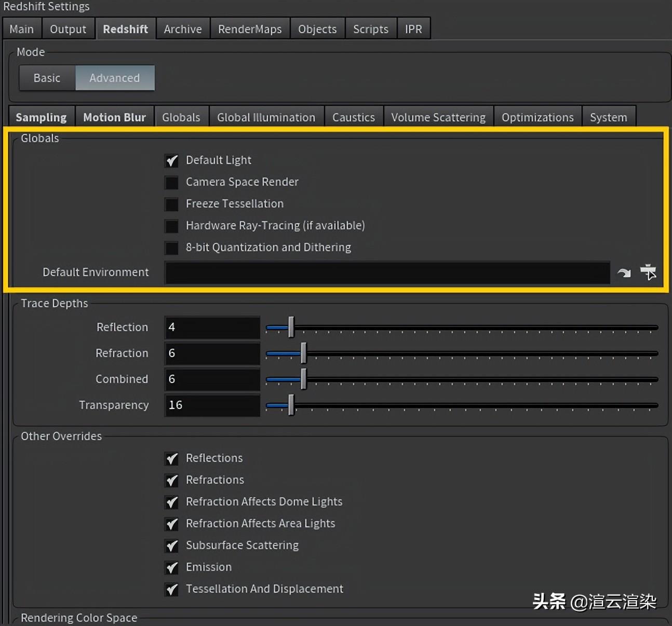The height and width of the screenshot is (626, 672).
Task: Open the System subtab
Action: coord(609,117)
